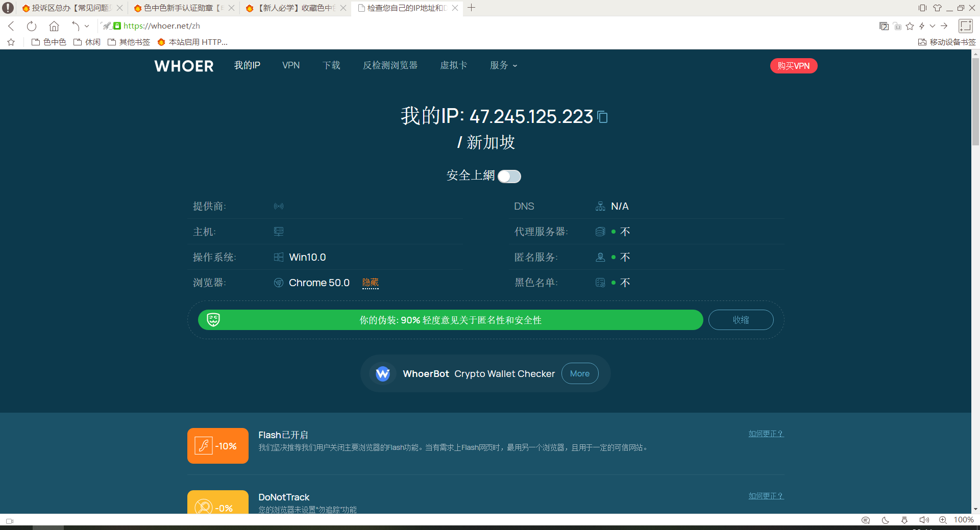Click 如何更正 link for DoNotTrack
The image size is (980, 530).
[766, 496]
